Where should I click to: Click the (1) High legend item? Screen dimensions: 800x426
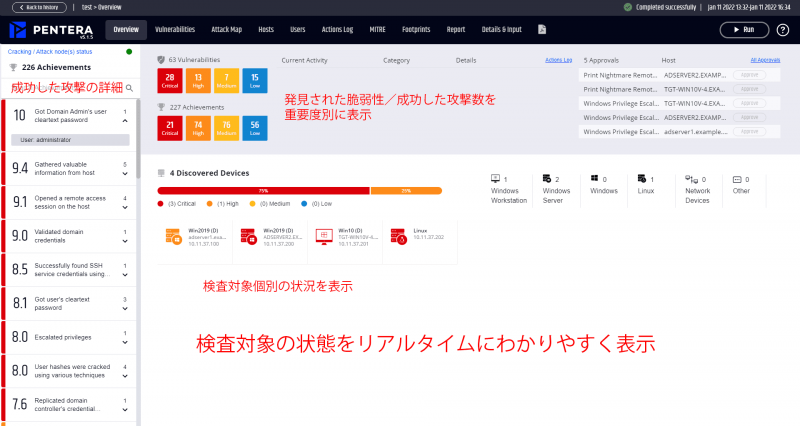coord(222,204)
